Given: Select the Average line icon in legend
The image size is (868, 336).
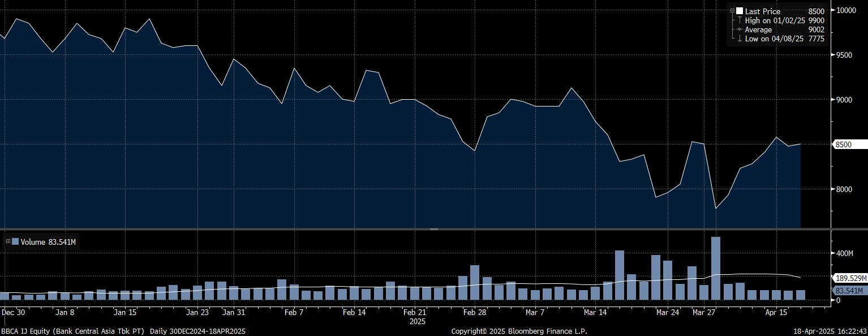Looking at the screenshot, I should [x=739, y=29].
